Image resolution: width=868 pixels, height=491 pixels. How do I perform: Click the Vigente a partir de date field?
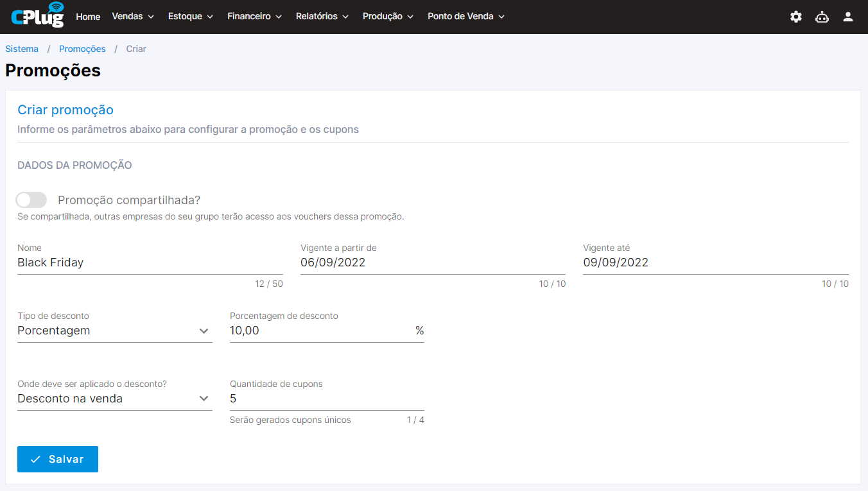433,263
